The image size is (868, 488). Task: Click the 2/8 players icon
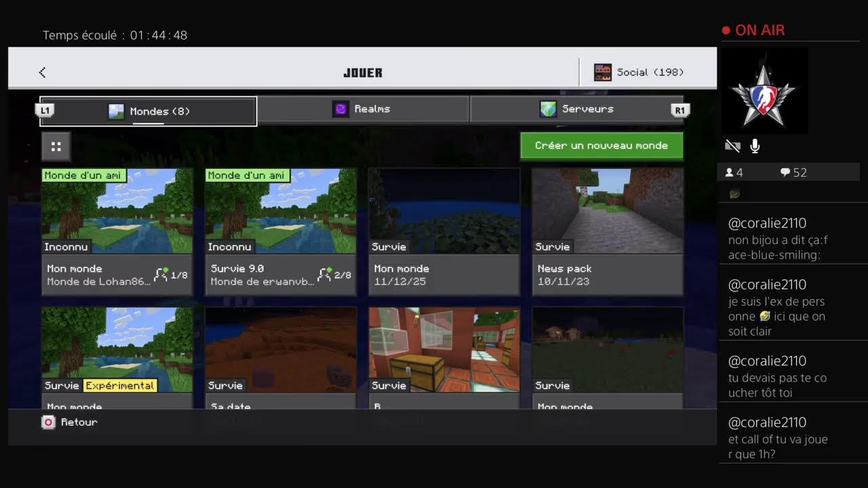coord(324,274)
